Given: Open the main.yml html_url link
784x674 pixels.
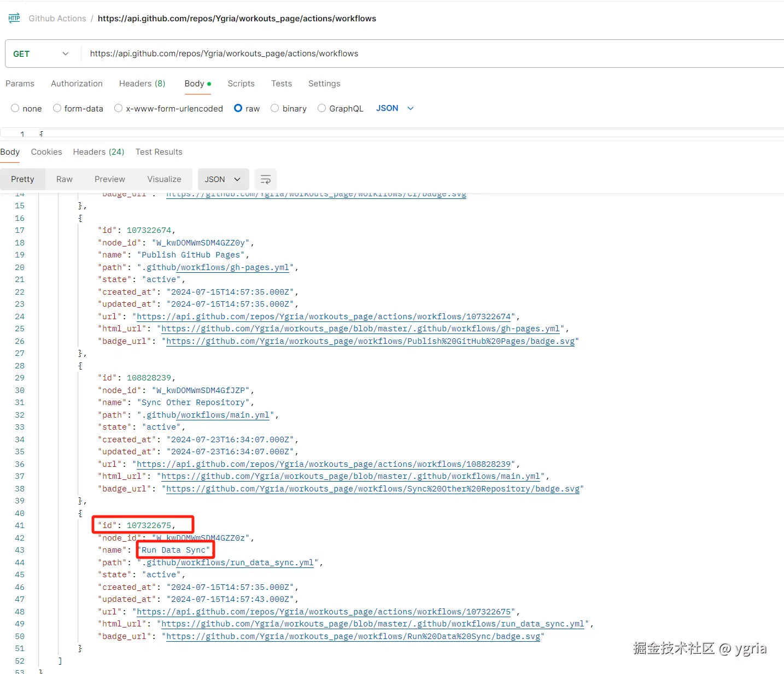Looking at the screenshot, I should coord(351,476).
